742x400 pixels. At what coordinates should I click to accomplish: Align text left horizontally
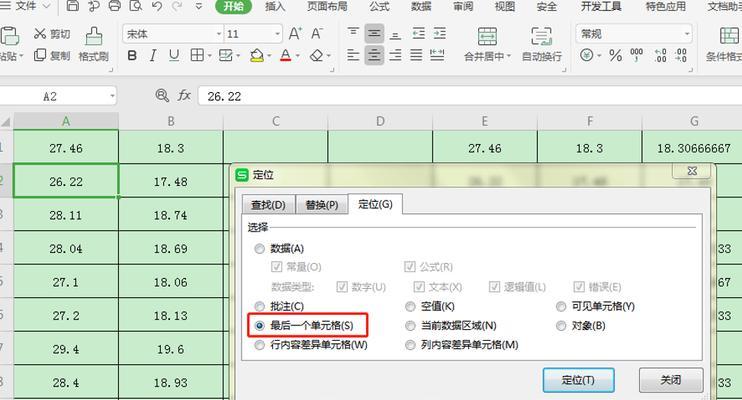tap(353, 55)
